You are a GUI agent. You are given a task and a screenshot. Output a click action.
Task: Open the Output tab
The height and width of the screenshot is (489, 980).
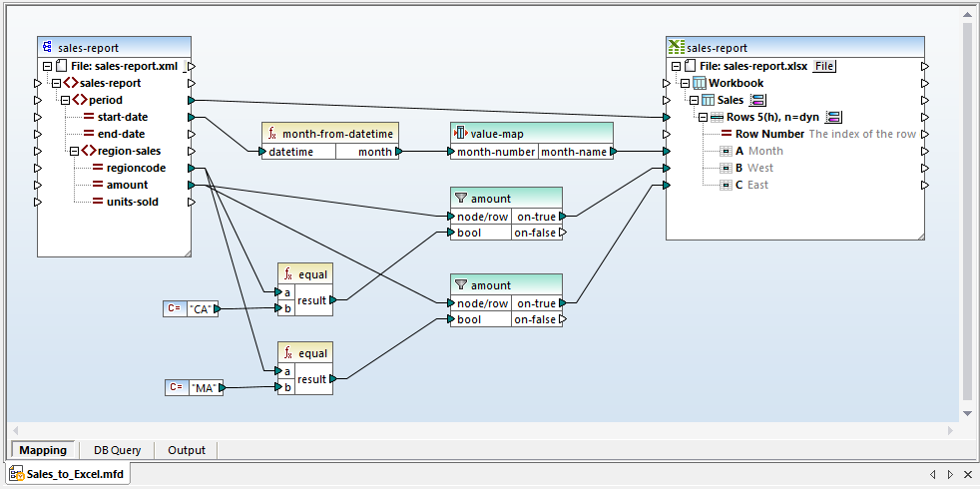click(187, 450)
